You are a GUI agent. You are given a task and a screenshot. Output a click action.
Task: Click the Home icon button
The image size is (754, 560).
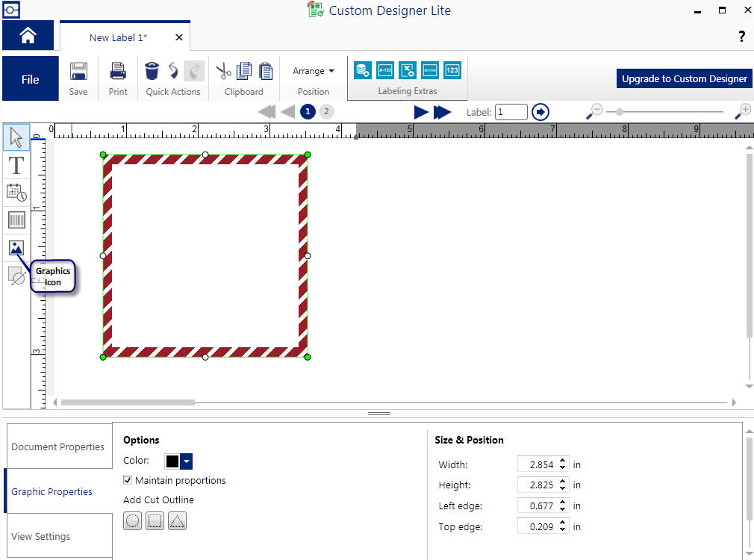[28, 36]
